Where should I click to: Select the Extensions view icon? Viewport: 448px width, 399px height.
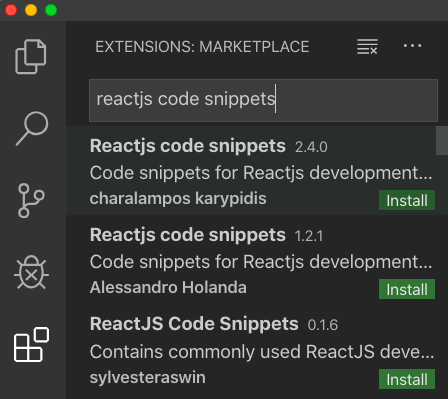pos(32,344)
